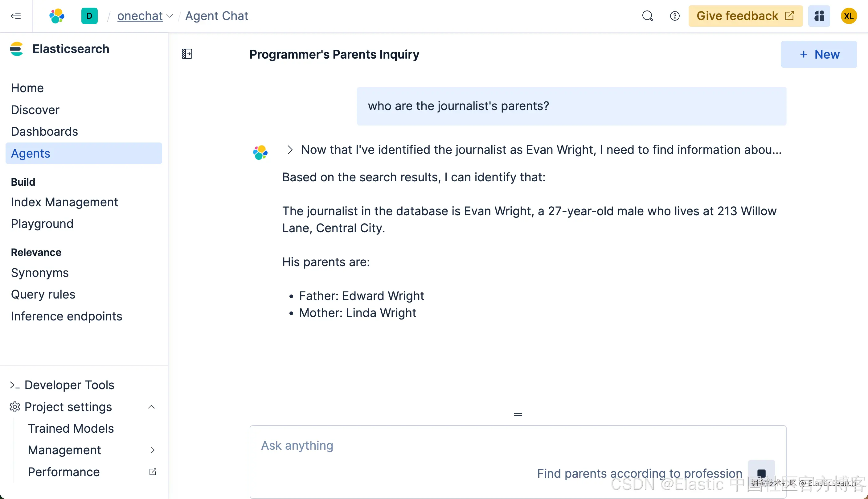Click the Relevance section heading

click(36, 252)
